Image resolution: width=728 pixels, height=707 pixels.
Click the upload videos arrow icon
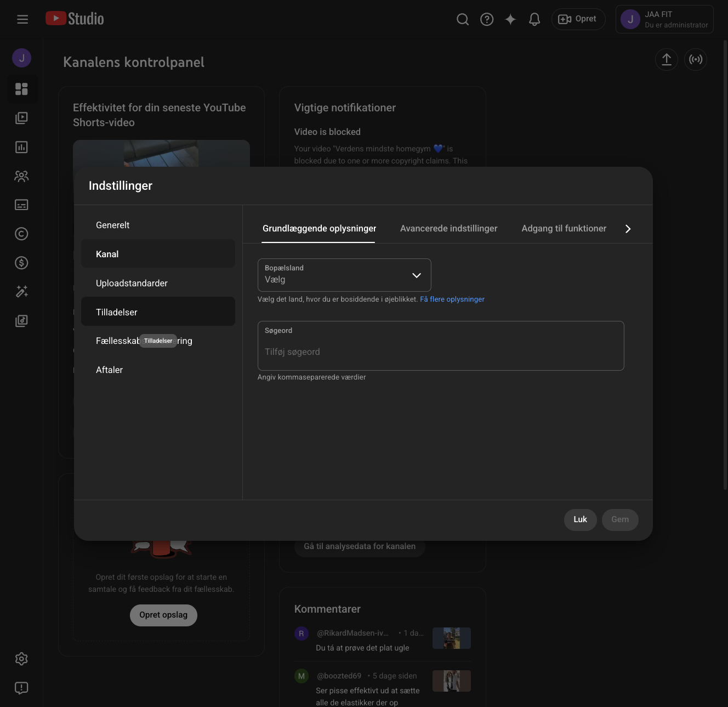667,59
